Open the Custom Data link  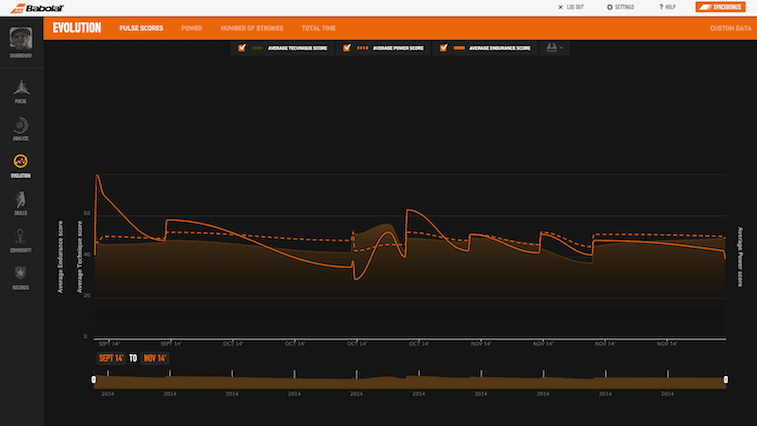click(x=730, y=28)
